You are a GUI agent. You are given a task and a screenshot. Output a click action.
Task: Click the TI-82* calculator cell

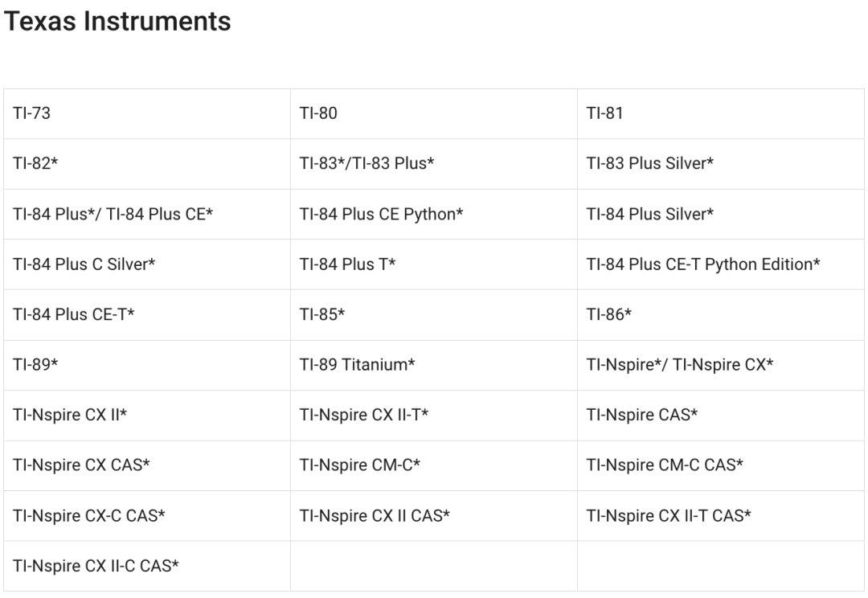pos(35,164)
